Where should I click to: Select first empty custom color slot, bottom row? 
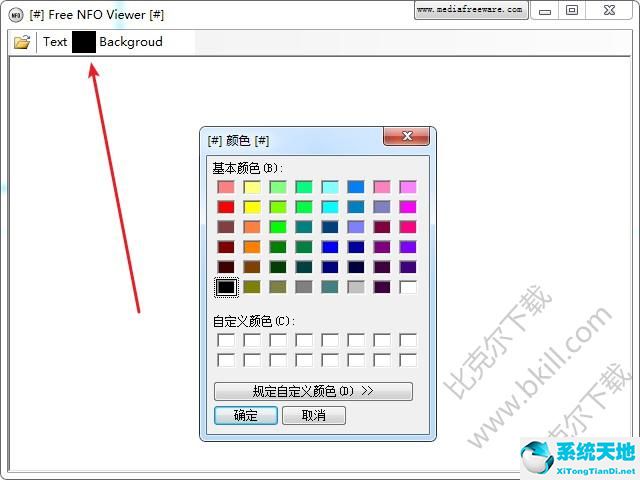(226, 360)
